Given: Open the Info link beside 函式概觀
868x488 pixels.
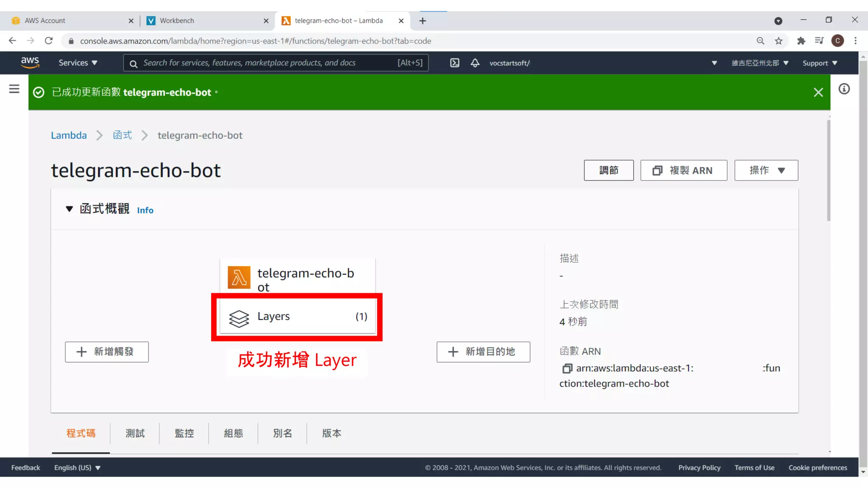Looking at the screenshot, I should point(145,210).
